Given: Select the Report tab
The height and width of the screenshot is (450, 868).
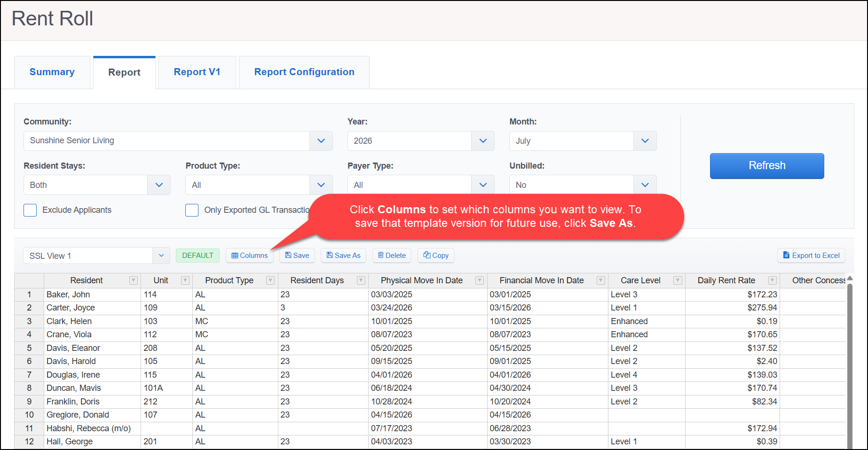Looking at the screenshot, I should click(124, 72).
